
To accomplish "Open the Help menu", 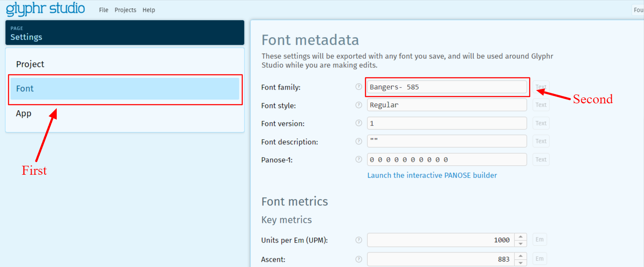I will coord(148,10).
